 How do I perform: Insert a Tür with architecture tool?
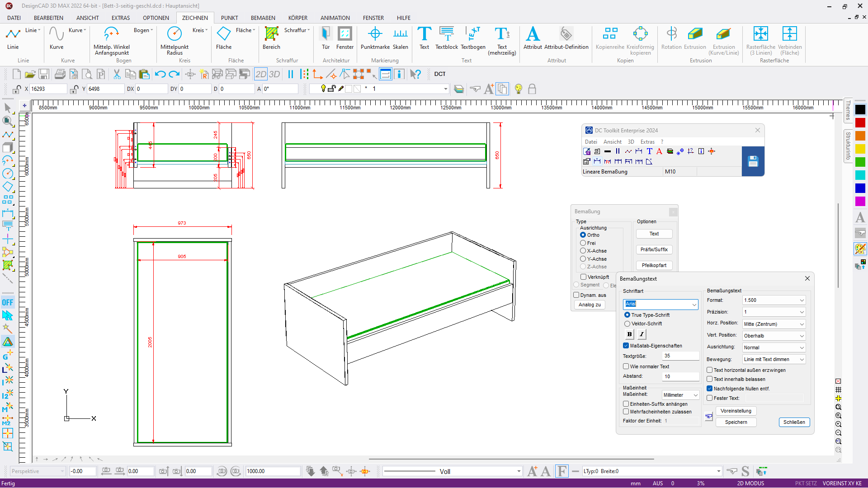pos(325,38)
